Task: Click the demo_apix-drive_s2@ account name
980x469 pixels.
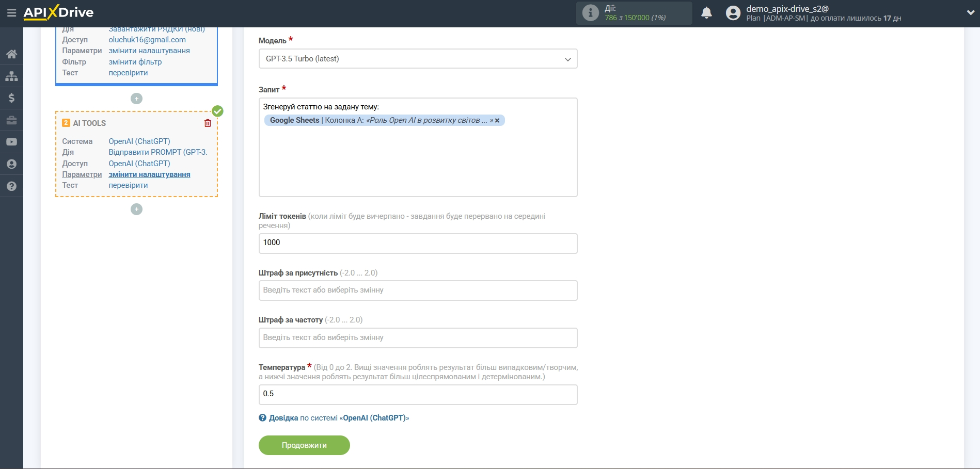Action: point(787,9)
